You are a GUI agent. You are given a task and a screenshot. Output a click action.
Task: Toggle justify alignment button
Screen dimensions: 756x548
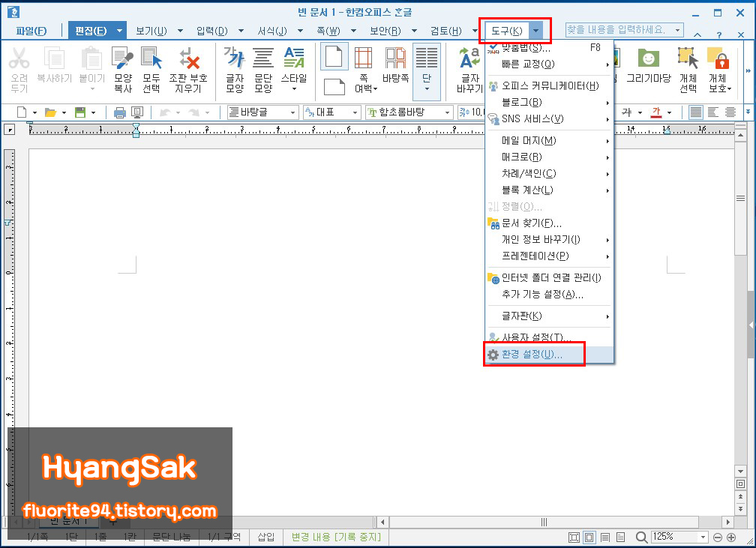696,112
